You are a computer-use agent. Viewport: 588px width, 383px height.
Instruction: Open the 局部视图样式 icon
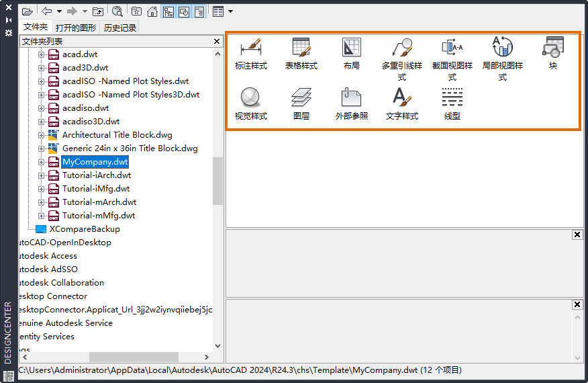pyautogui.click(x=503, y=59)
